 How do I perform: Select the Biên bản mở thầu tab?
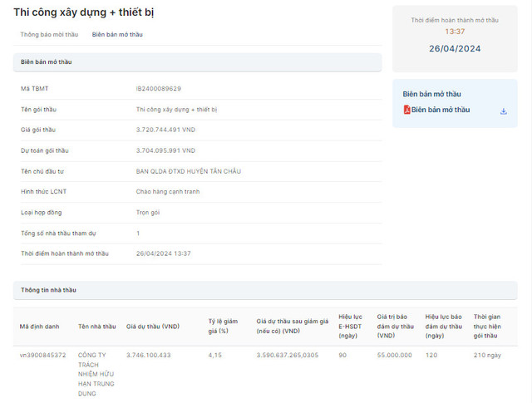pyautogui.click(x=117, y=35)
